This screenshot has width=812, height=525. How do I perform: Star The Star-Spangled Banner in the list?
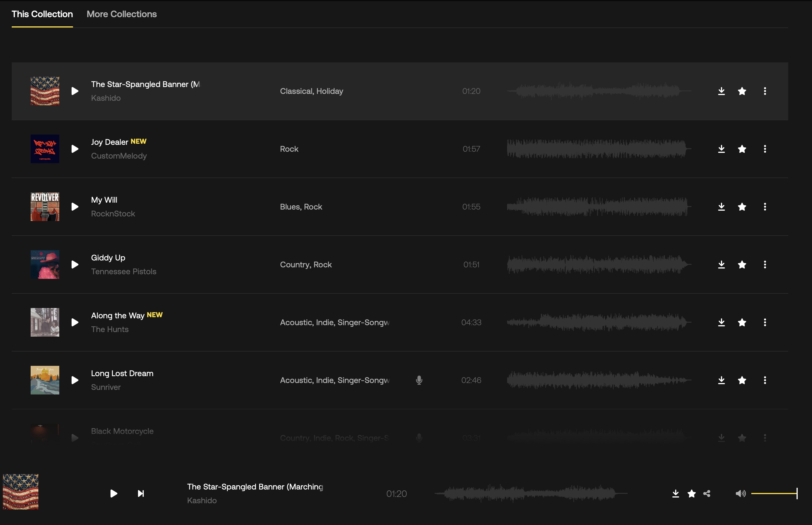point(742,91)
